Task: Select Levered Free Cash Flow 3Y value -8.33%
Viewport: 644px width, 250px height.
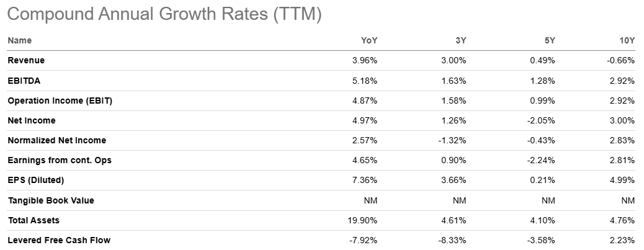Action: click(x=452, y=240)
